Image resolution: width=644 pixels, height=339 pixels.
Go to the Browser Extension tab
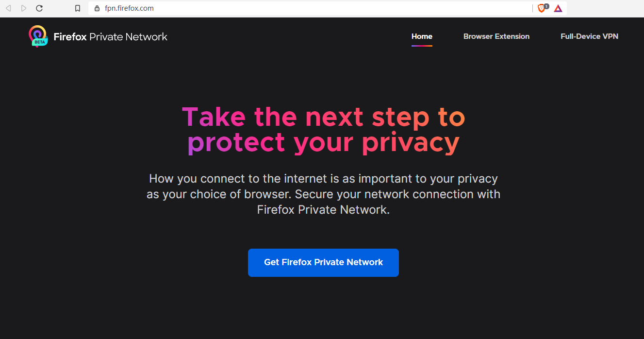click(x=496, y=36)
